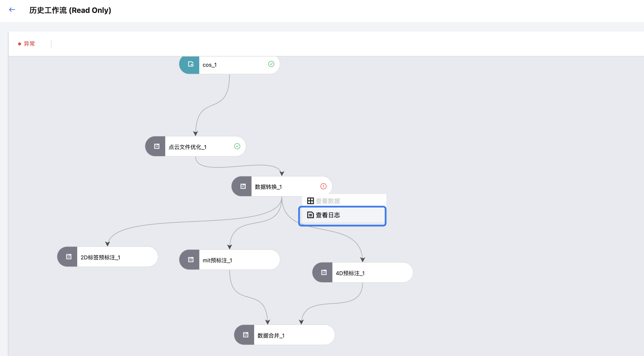Viewport: 644px width, 356px height.
Task: Click the mit预标注_1 node's icon
Action: click(x=190, y=260)
